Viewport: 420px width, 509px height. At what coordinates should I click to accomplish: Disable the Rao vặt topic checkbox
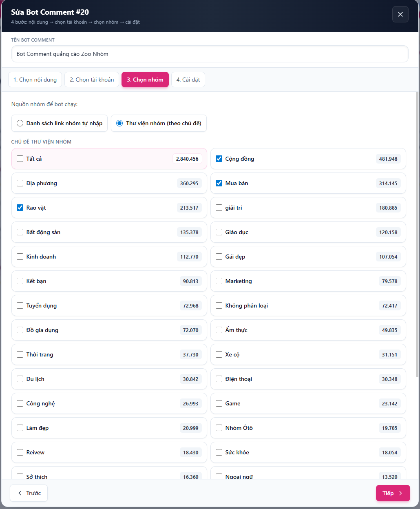(20, 208)
